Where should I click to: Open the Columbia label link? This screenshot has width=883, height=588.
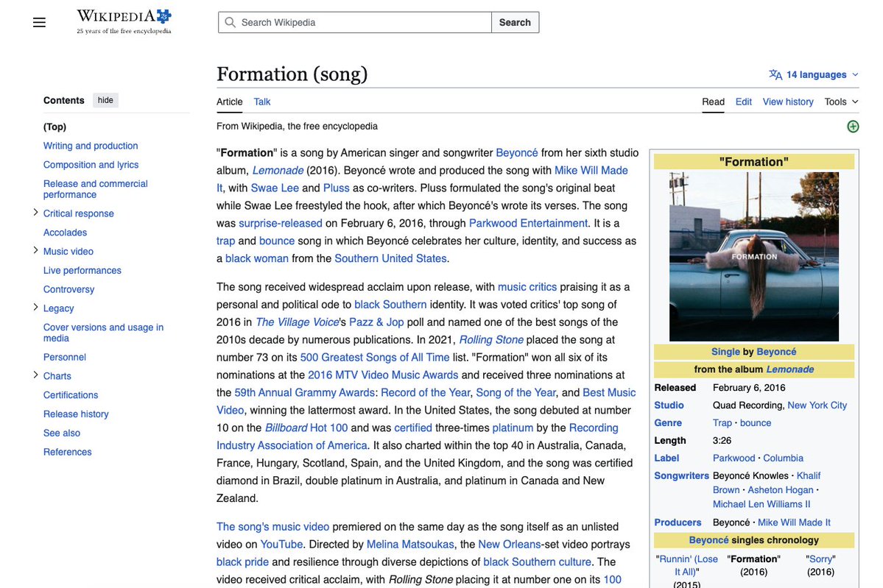[783, 458]
